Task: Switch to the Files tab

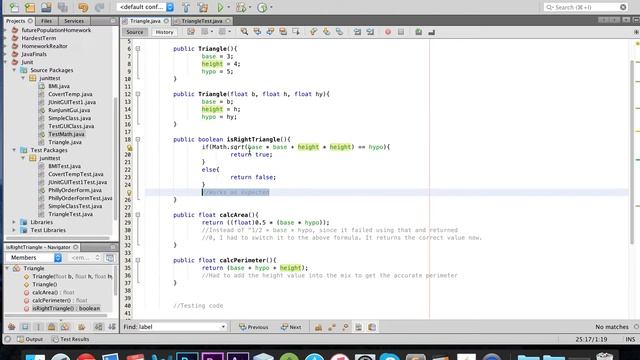Action: (x=47, y=21)
